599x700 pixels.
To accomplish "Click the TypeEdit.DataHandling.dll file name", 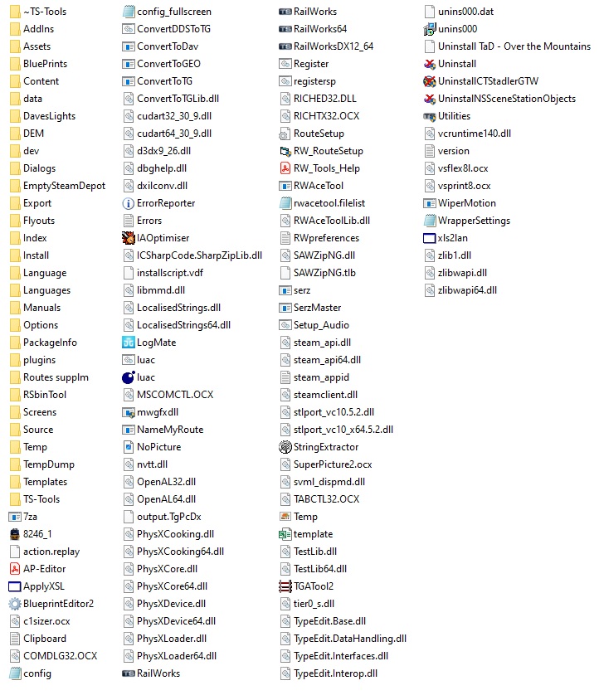I will [350, 639].
